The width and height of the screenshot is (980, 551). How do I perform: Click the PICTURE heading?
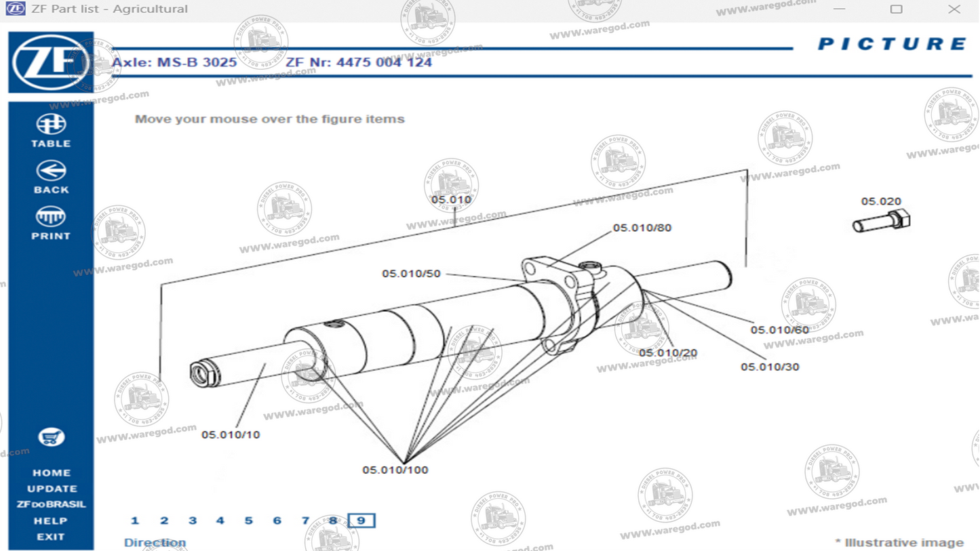[891, 44]
